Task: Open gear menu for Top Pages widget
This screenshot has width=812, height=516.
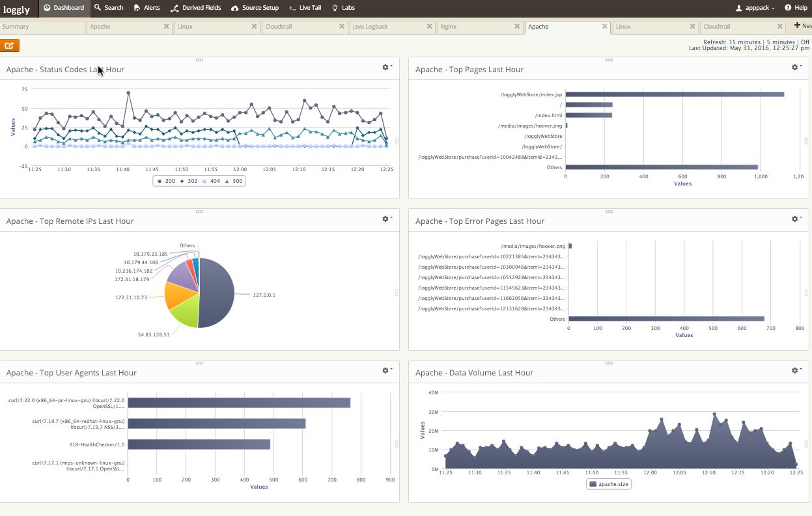Action: pos(796,67)
